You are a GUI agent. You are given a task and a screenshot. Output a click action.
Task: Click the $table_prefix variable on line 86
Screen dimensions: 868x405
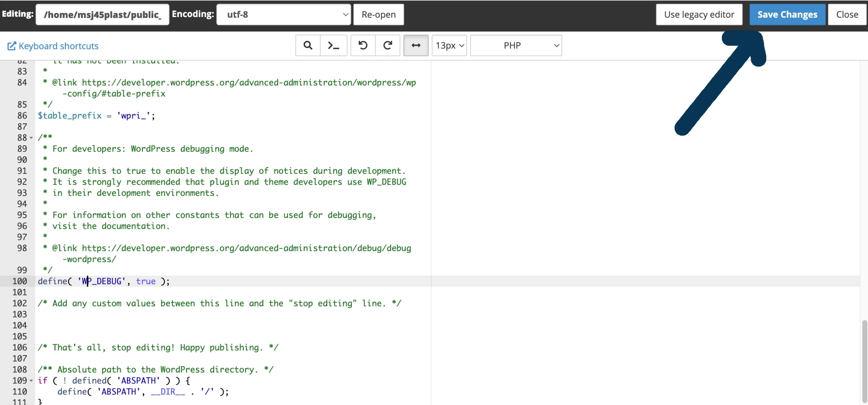70,116
